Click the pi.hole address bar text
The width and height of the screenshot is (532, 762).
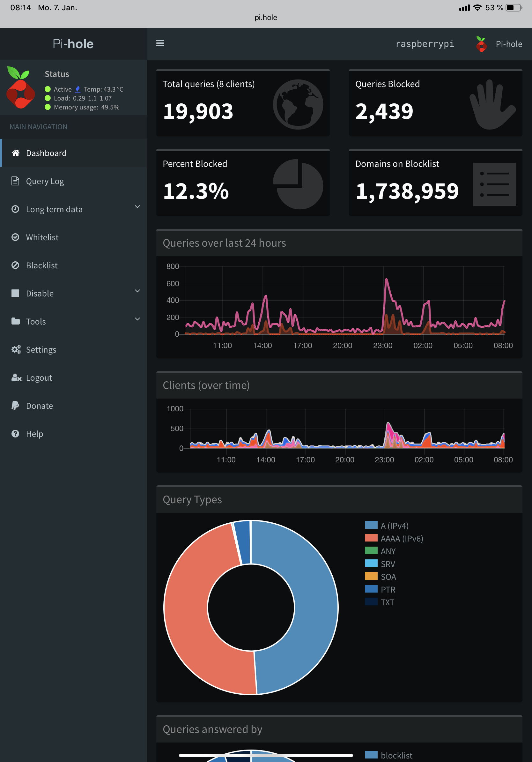pos(266,17)
